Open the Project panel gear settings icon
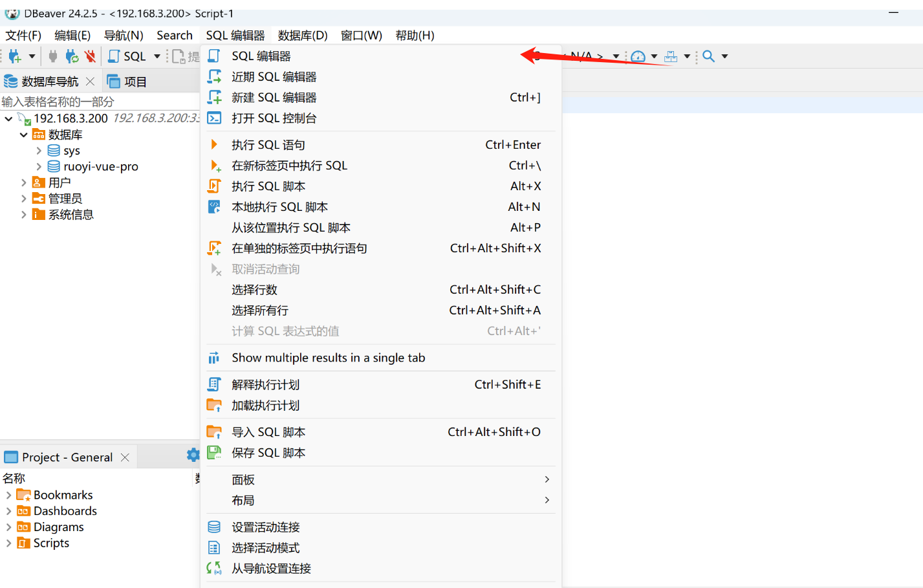 pos(192,455)
